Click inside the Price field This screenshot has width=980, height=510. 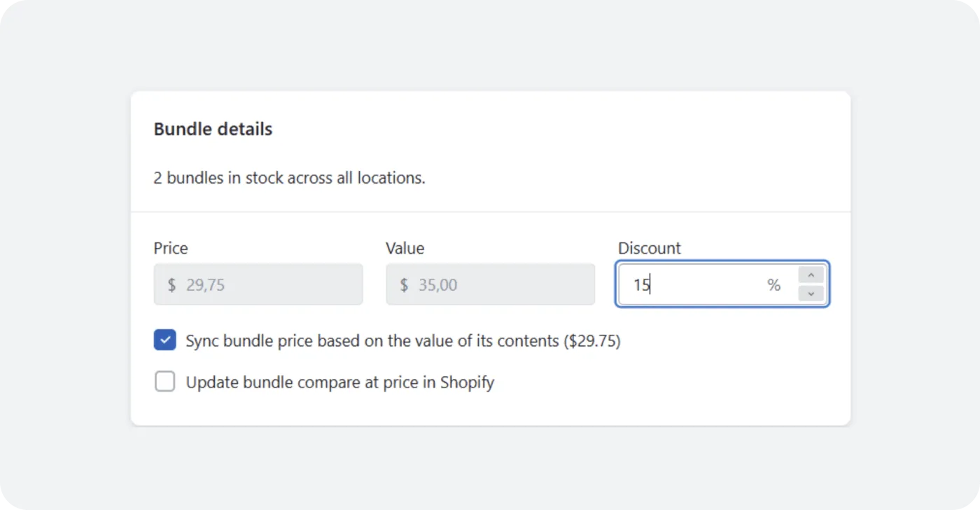(x=259, y=284)
